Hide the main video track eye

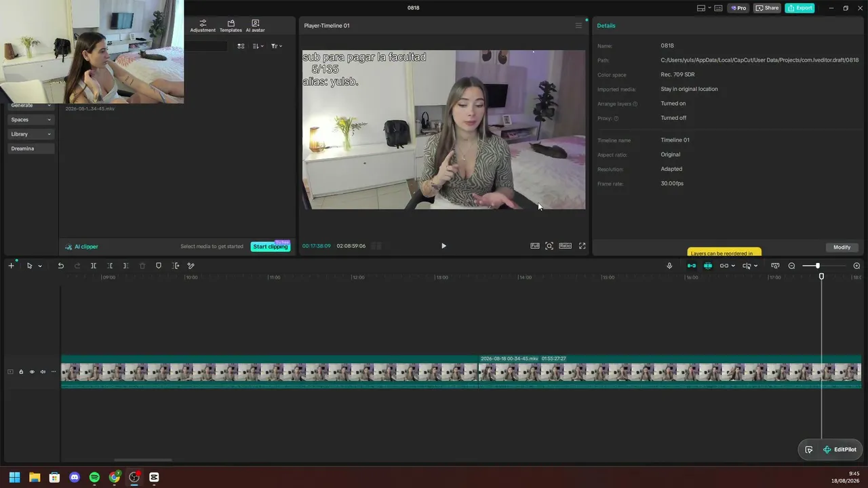click(32, 371)
